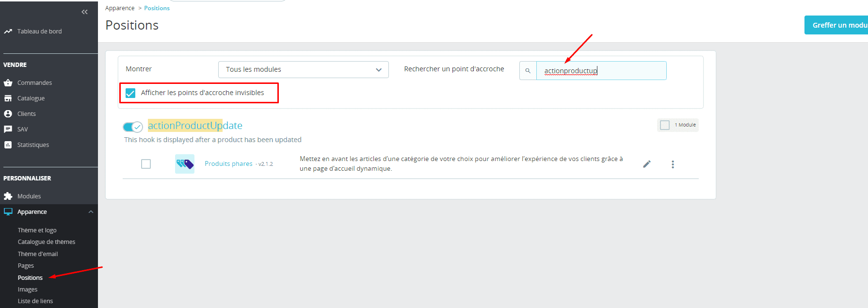Viewport: 868px width, 308px height.
Task: Click the pencil edit icon for Produits phares
Action: (646, 164)
